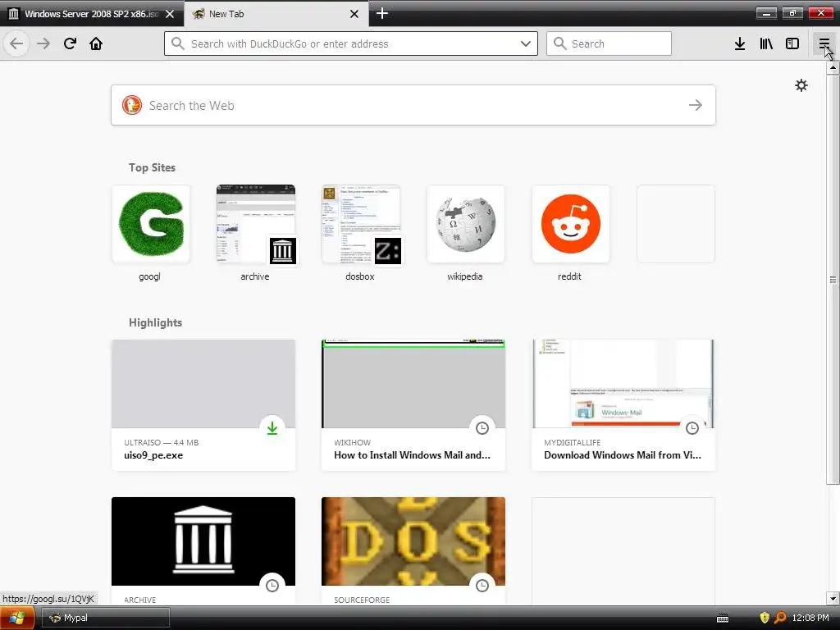Select the New Tab tab
Image resolution: width=840 pixels, height=630 pixels.
[x=276, y=14]
